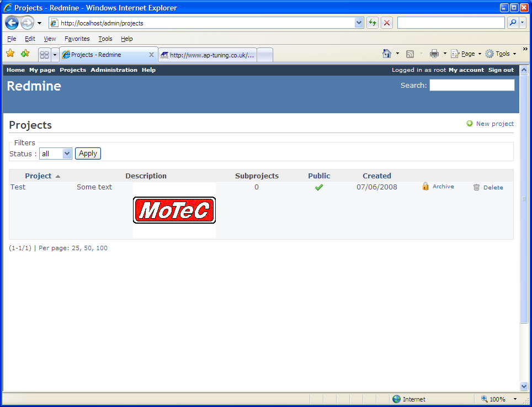Open Projects link in top navigation
Viewport: 532px width, 407px height.
pyautogui.click(x=73, y=70)
